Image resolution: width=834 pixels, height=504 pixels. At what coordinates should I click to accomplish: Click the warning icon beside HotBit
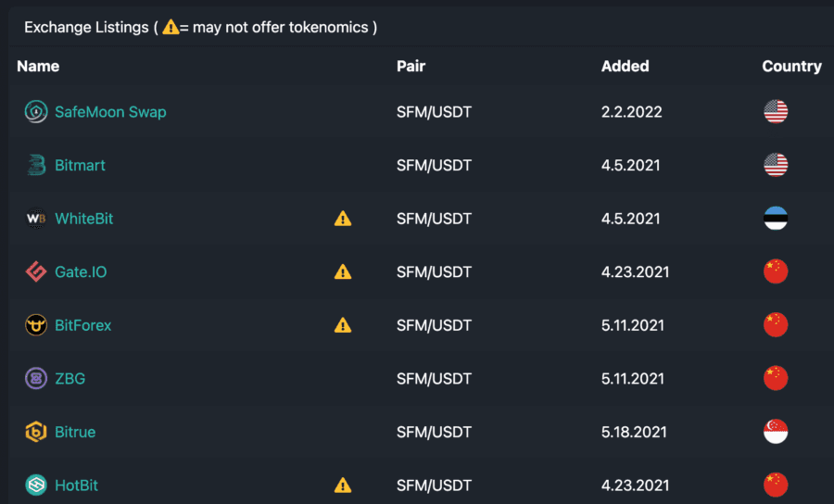(x=343, y=485)
